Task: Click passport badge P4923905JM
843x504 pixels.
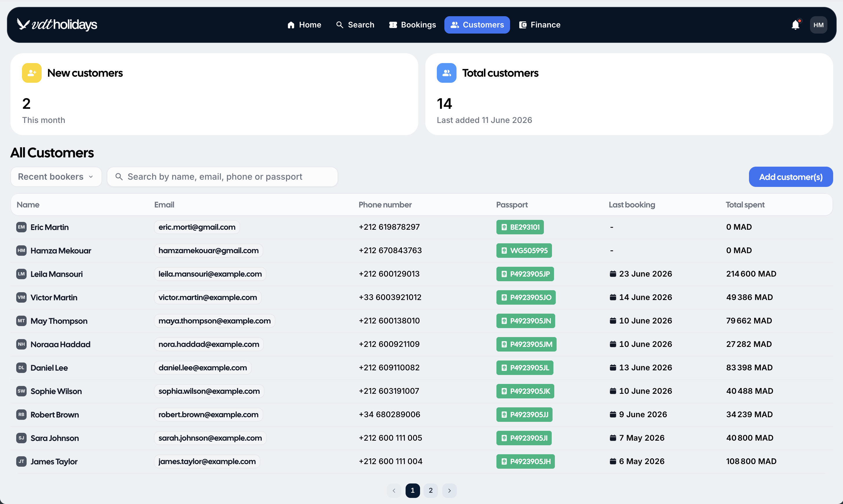Action: click(526, 344)
